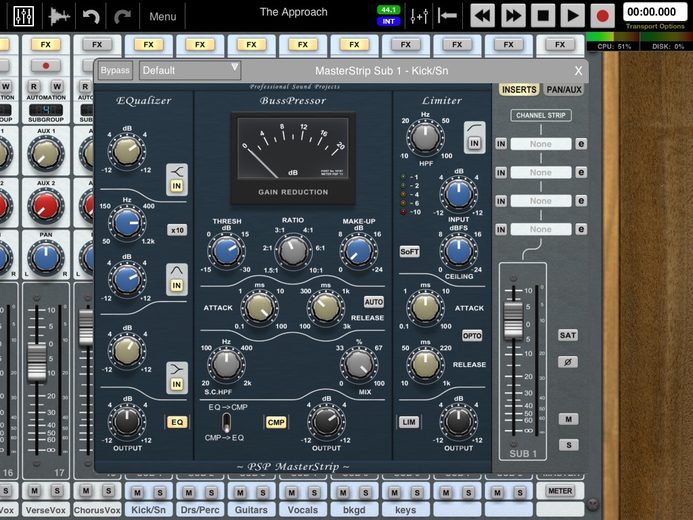Toggle the AUTO release button
Image resolution: width=693 pixels, height=520 pixels.
click(373, 302)
